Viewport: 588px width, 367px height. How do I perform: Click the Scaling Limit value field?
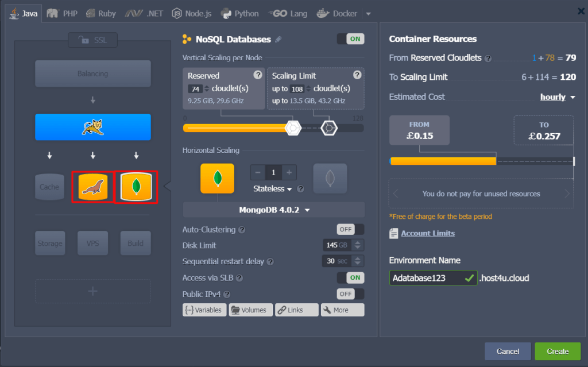pos(297,89)
